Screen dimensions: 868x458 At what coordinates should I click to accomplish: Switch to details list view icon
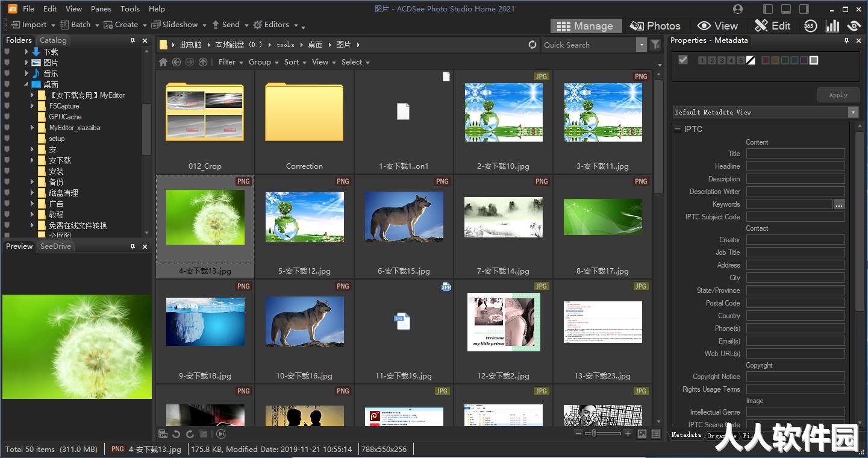coord(656,434)
